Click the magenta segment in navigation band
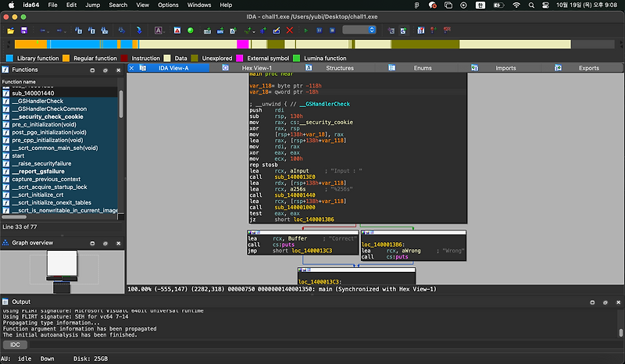The image size is (625, 364). 243,45
